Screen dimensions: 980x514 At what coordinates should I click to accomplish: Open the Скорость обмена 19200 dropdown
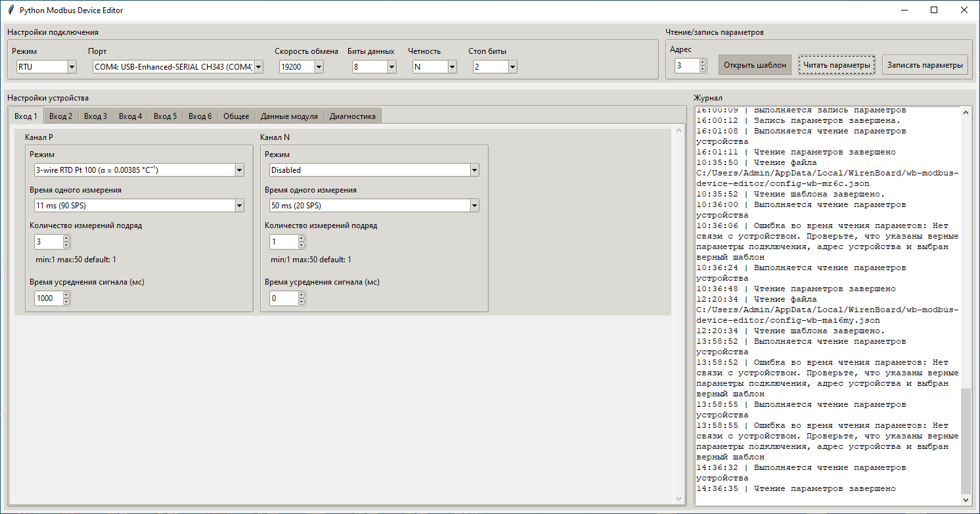tap(319, 67)
